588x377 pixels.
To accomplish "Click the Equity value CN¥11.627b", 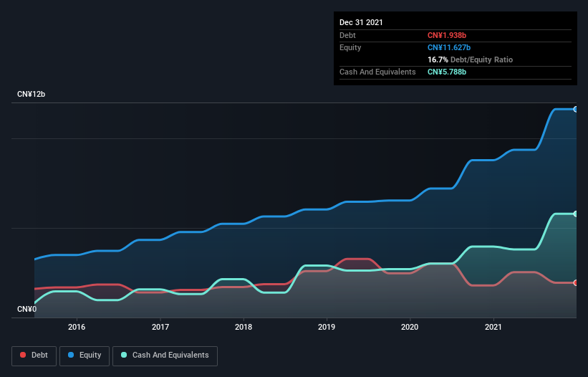I will point(449,47).
